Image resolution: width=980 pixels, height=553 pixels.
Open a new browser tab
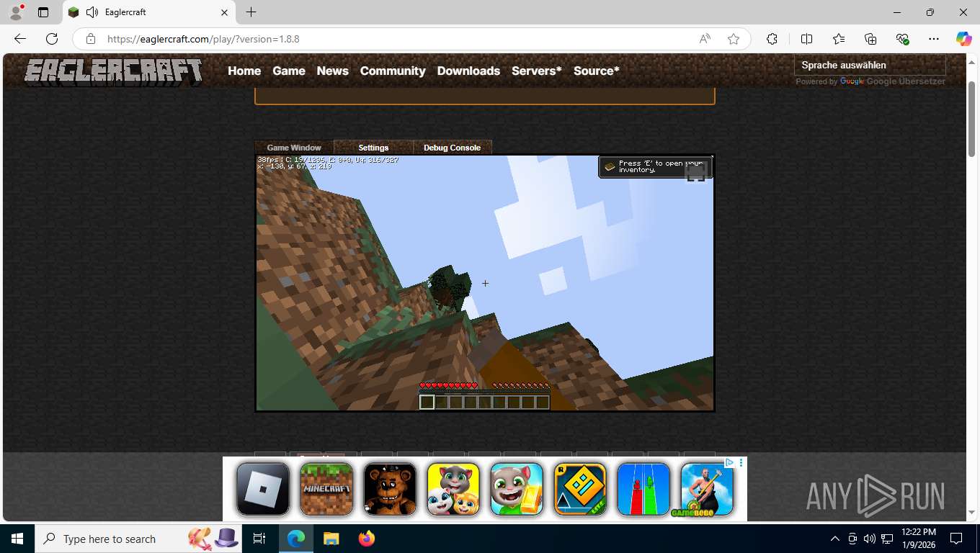point(251,12)
